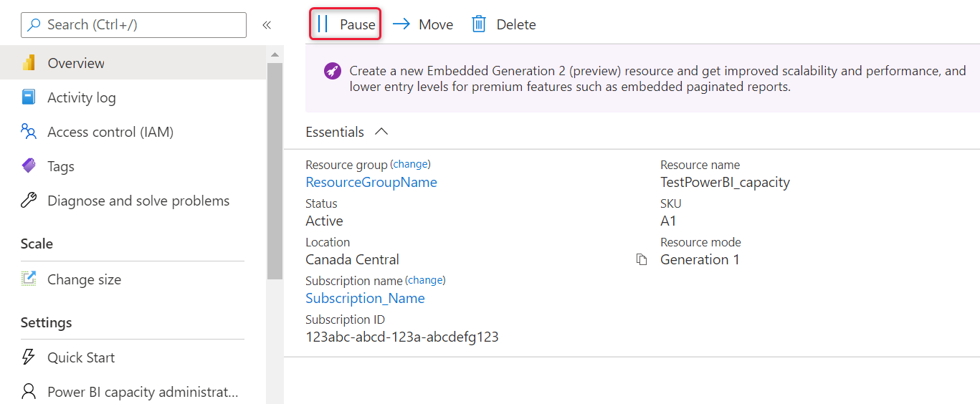Click the purple Tags icon
Screen dimensions: 980x404
(x=29, y=166)
